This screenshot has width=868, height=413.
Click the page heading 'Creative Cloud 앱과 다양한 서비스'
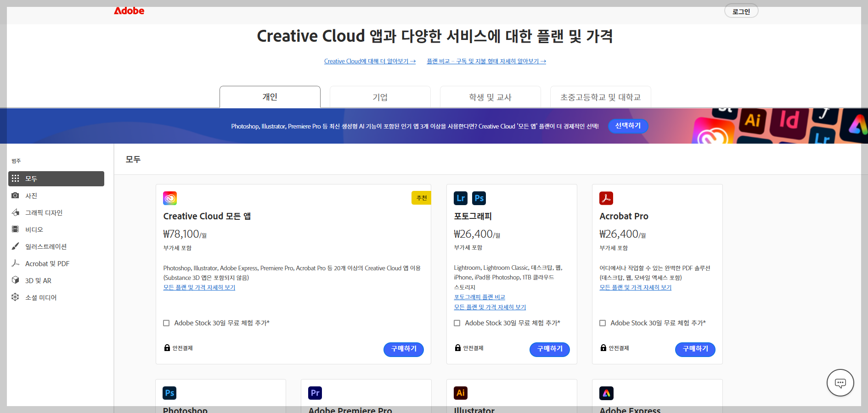[x=434, y=36]
